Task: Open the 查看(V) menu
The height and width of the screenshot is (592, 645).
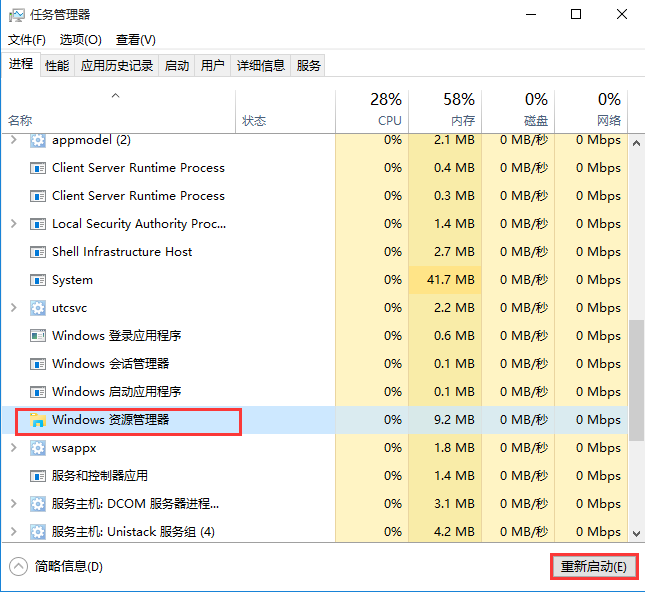Action: point(136,40)
